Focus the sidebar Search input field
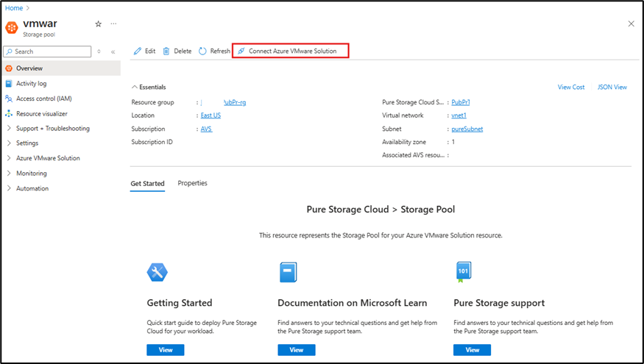 [47, 51]
